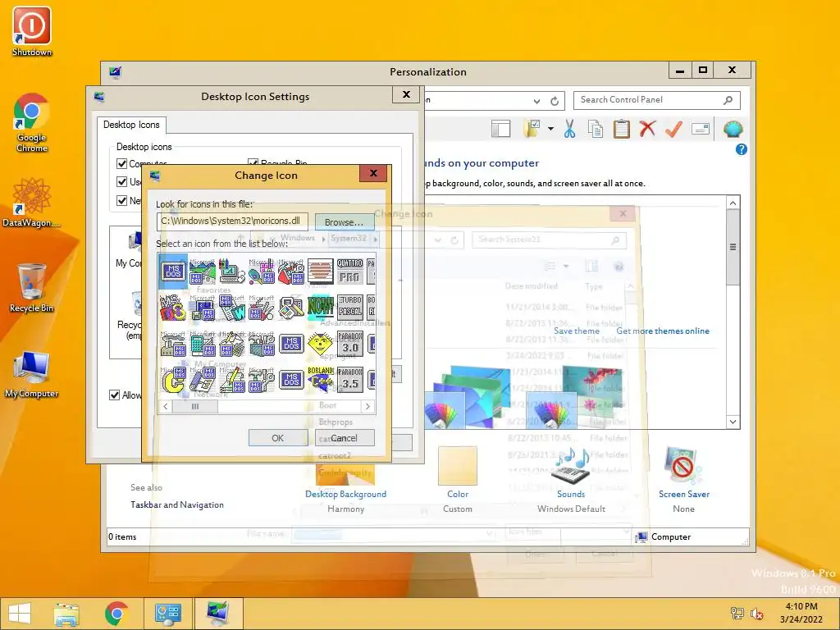Click the Cut scissors toolbar icon
840x630 pixels.
click(x=569, y=129)
